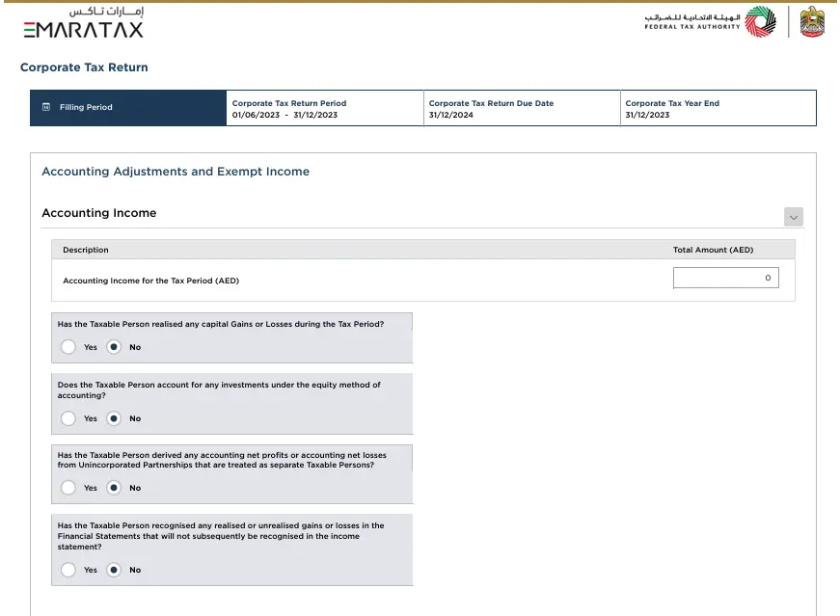
Task: Select No for Unincorporated Partnerships profits question
Action: point(114,488)
